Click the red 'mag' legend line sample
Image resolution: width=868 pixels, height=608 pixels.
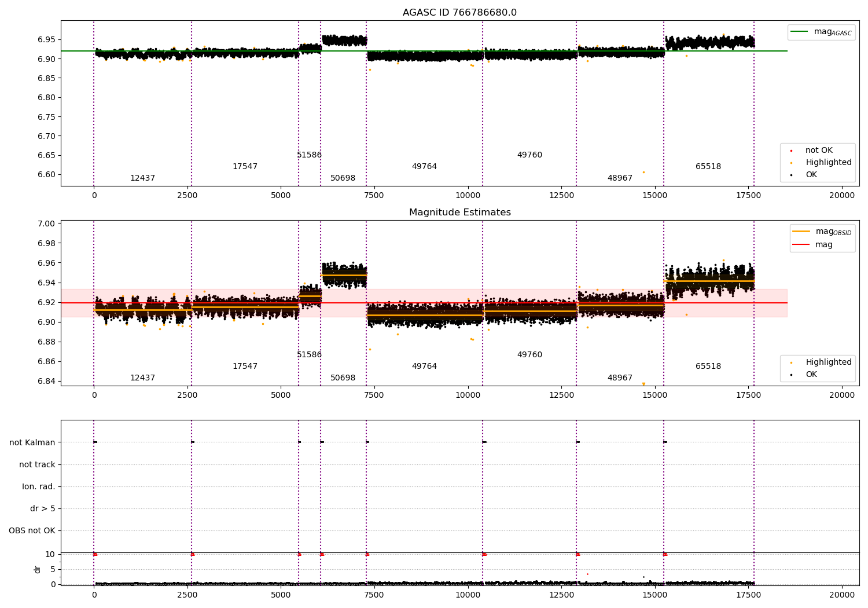pyautogui.click(x=801, y=245)
